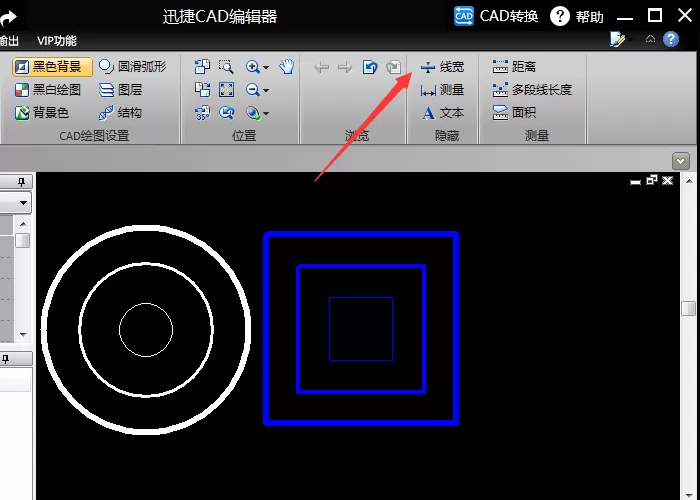Open the 结构 structure panel

tap(120, 113)
